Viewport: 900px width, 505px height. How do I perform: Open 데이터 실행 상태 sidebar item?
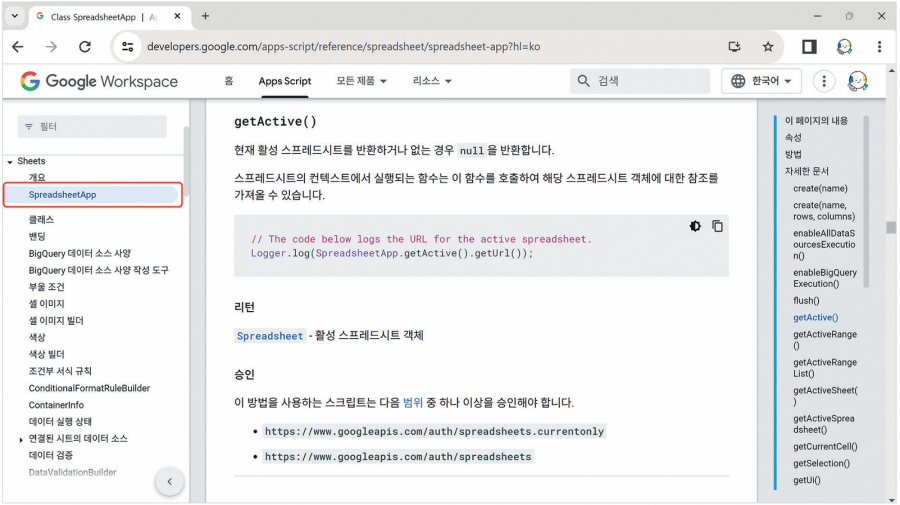click(x=60, y=421)
